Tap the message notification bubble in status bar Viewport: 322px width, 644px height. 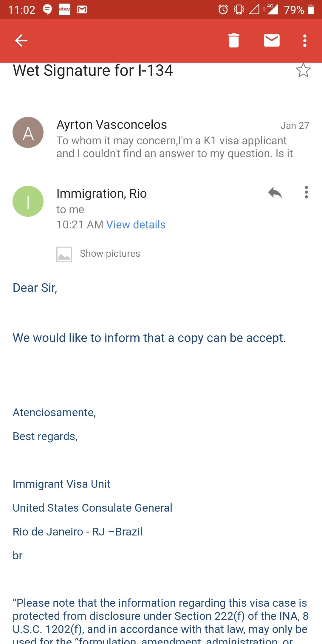click(47, 9)
